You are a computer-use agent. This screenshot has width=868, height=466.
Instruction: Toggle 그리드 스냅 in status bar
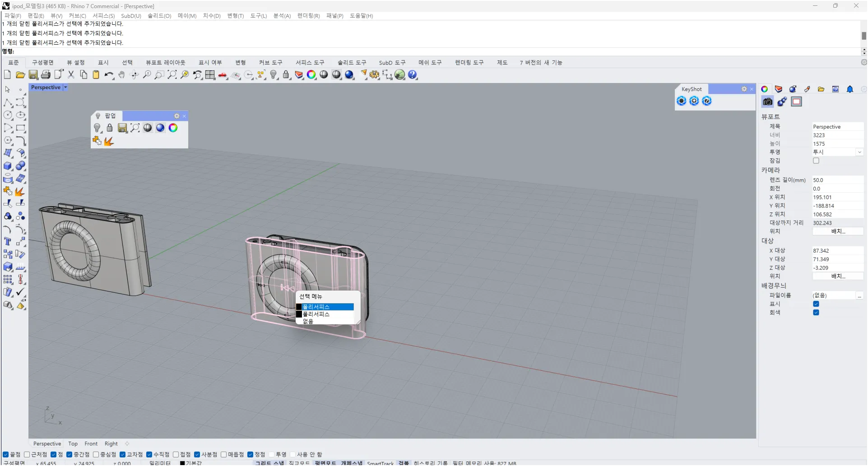[x=269, y=463]
